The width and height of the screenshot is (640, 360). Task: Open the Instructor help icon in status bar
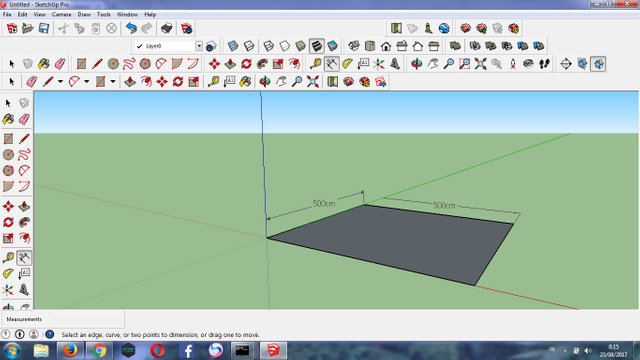(x=50, y=334)
